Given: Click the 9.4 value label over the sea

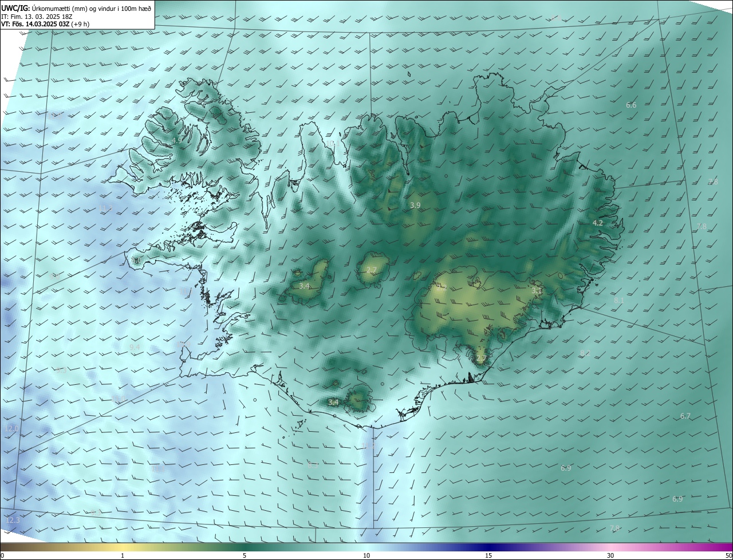Looking at the screenshot, I should coord(135,347).
